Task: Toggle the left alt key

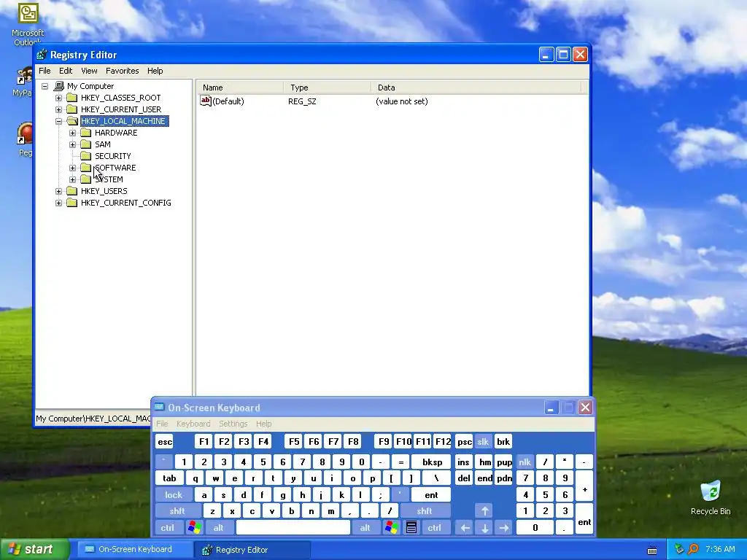Action: click(218, 528)
